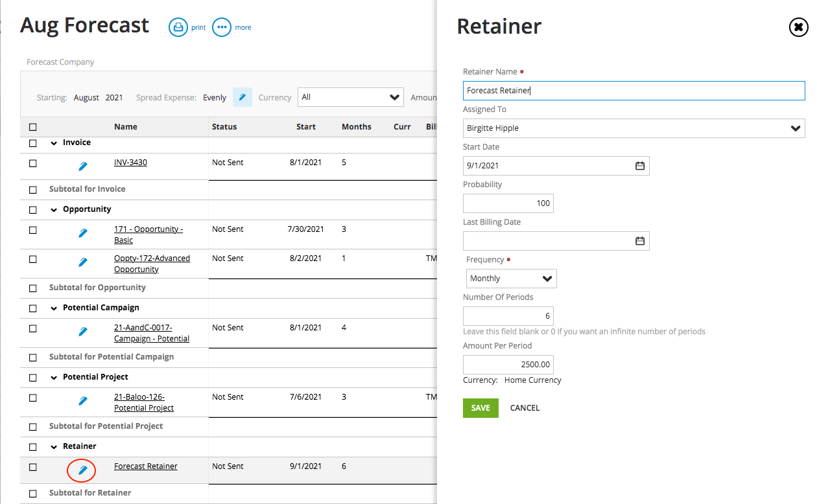Click the print icon

tap(178, 27)
